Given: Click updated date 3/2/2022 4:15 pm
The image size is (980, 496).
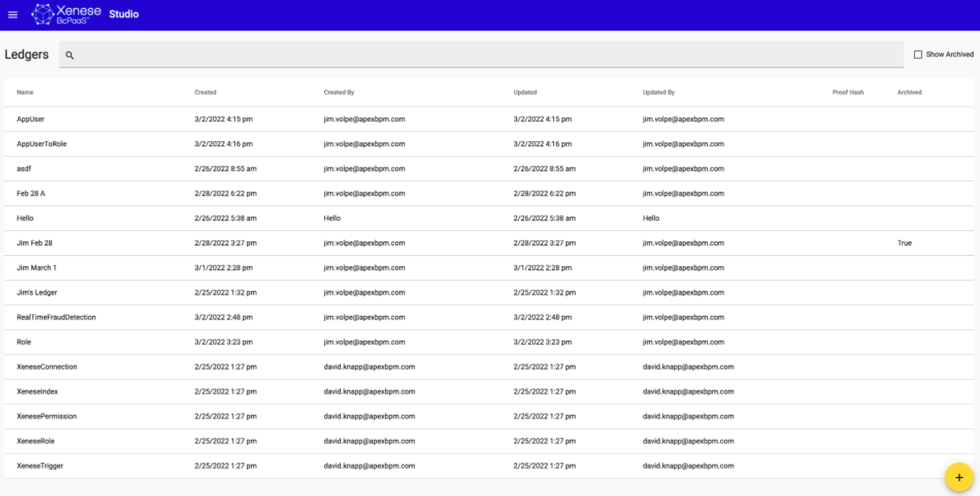Looking at the screenshot, I should coord(543,119).
